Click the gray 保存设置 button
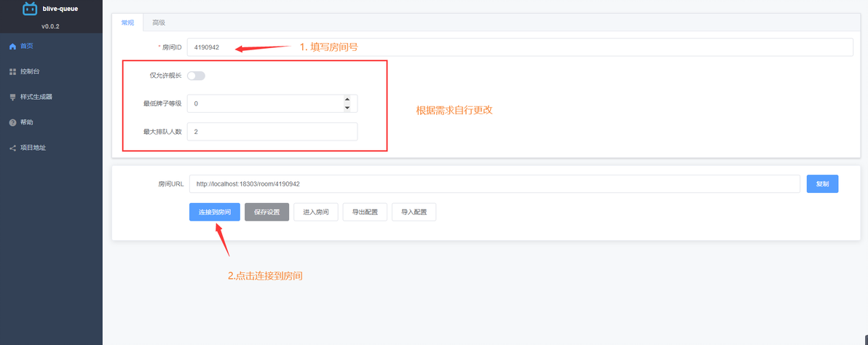This screenshot has height=345, width=868. [x=267, y=213]
